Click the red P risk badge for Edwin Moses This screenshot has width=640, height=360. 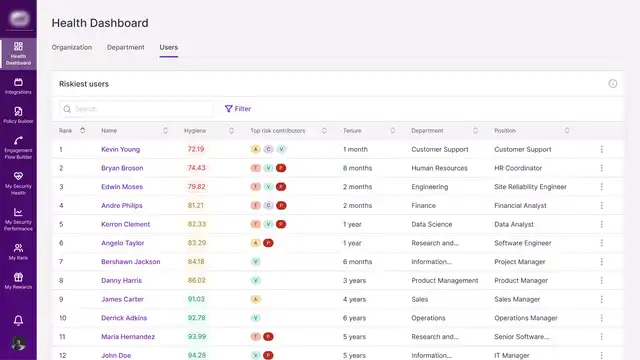tap(281, 187)
